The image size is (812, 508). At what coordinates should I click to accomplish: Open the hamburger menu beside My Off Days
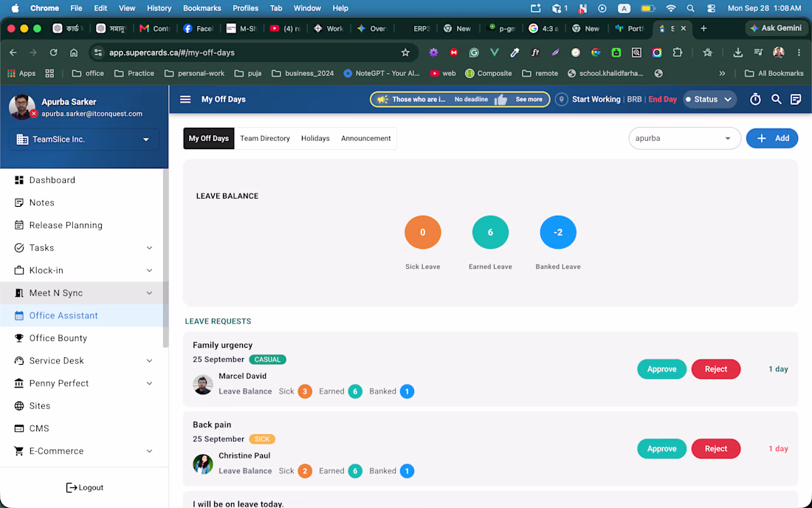pyautogui.click(x=185, y=100)
